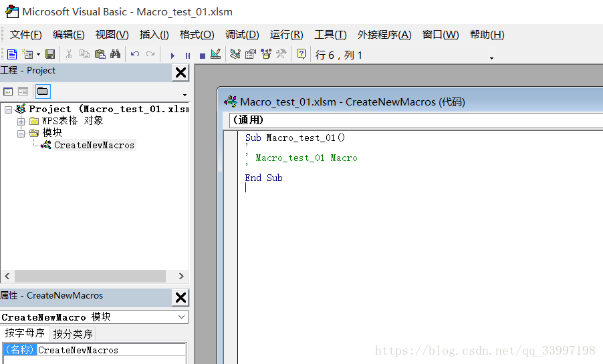Open the Insert Module dropdown arrow
Viewport: 603px width, 364px height.
[38, 55]
